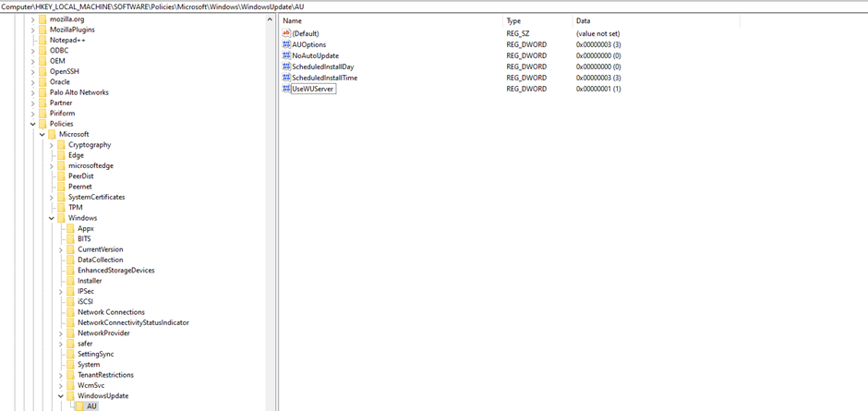Viewport: 868px width, 411px height.
Task: Click the AU key folder icon
Action: tap(80, 406)
